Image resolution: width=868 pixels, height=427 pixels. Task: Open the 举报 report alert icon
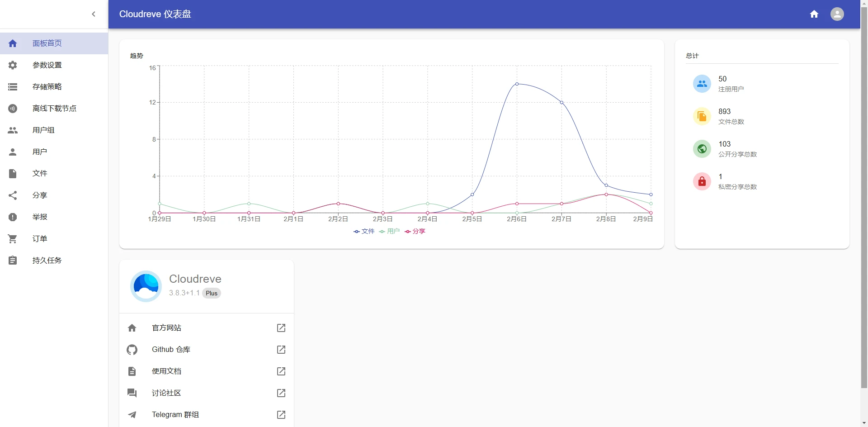click(13, 217)
